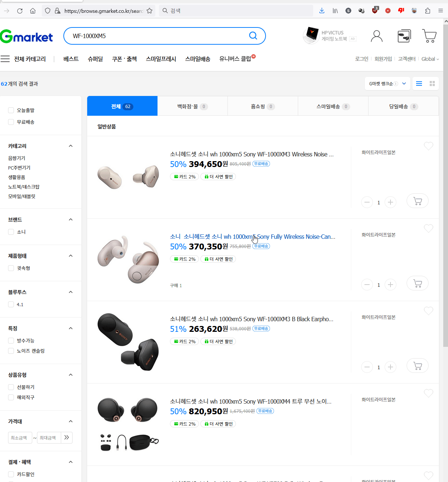Screen dimensions: 448x482
Task: Collapse the 카테고리 filter section
Action: pos(71,146)
